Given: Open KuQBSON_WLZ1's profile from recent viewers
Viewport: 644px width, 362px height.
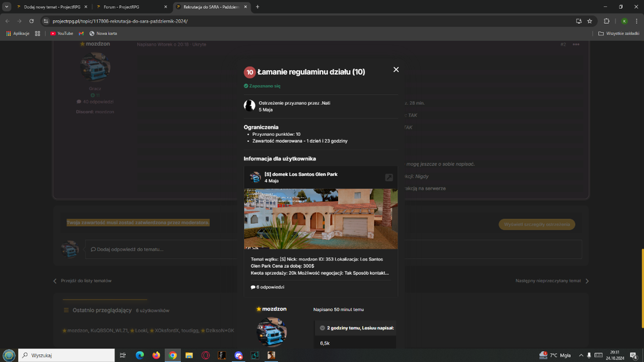Looking at the screenshot, I should click(x=109, y=330).
